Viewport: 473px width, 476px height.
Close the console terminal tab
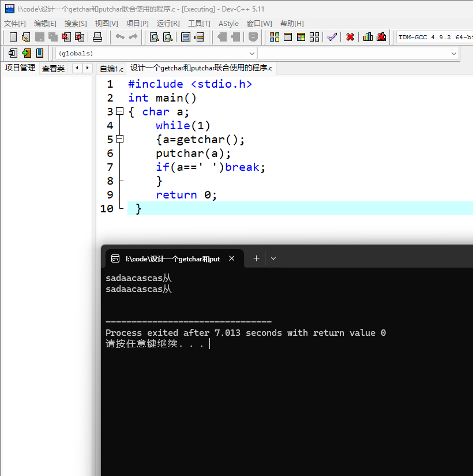tap(232, 258)
